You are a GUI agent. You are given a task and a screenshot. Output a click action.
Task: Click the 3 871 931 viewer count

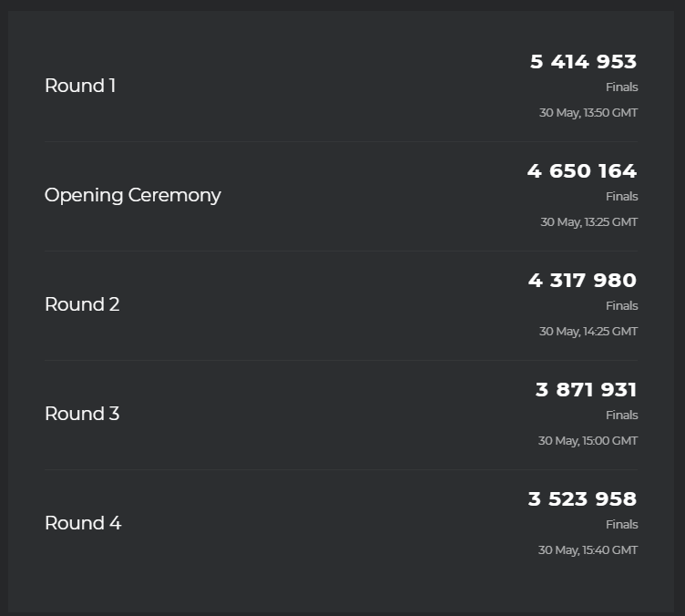(587, 390)
